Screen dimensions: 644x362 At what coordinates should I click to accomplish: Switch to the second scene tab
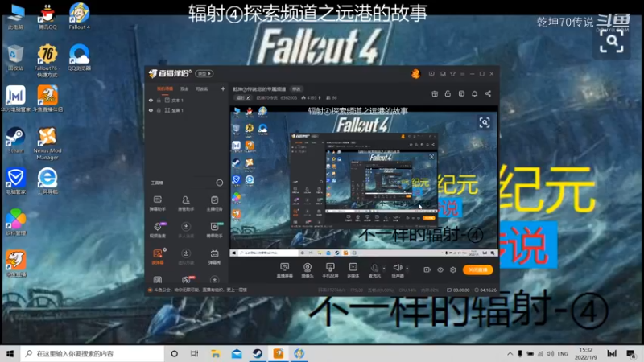coord(184,88)
